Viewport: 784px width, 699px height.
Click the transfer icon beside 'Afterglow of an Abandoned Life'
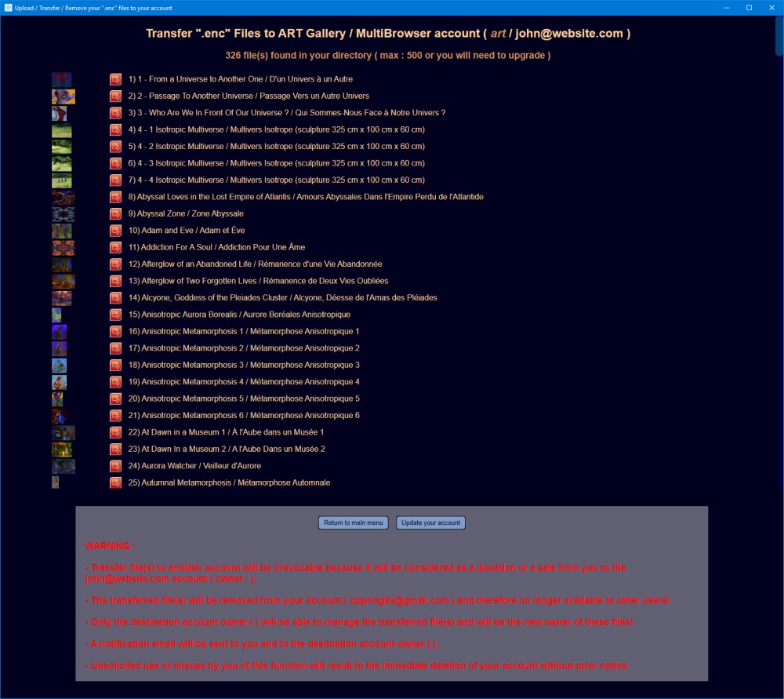coord(115,264)
